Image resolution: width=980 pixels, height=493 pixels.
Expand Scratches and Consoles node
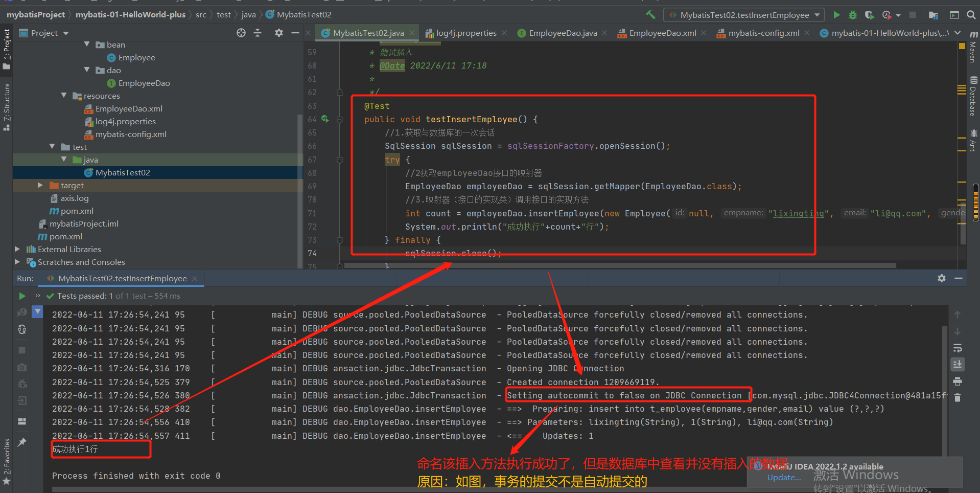17,262
